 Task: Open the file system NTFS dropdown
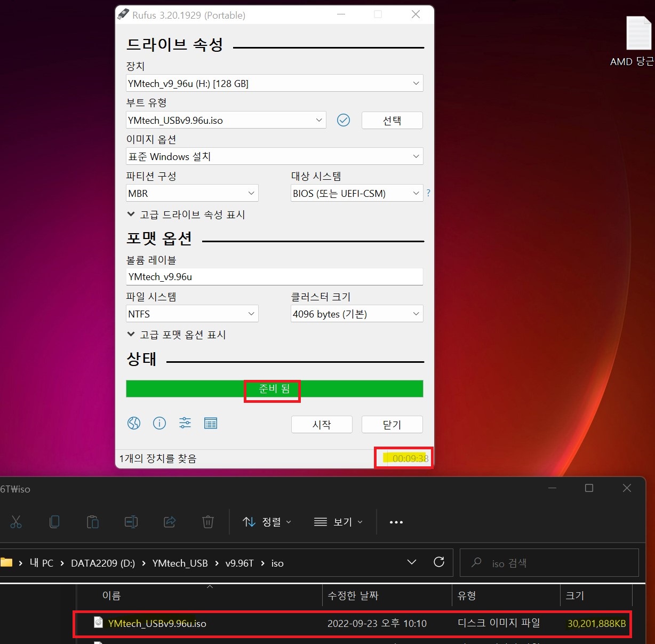[192, 314]
